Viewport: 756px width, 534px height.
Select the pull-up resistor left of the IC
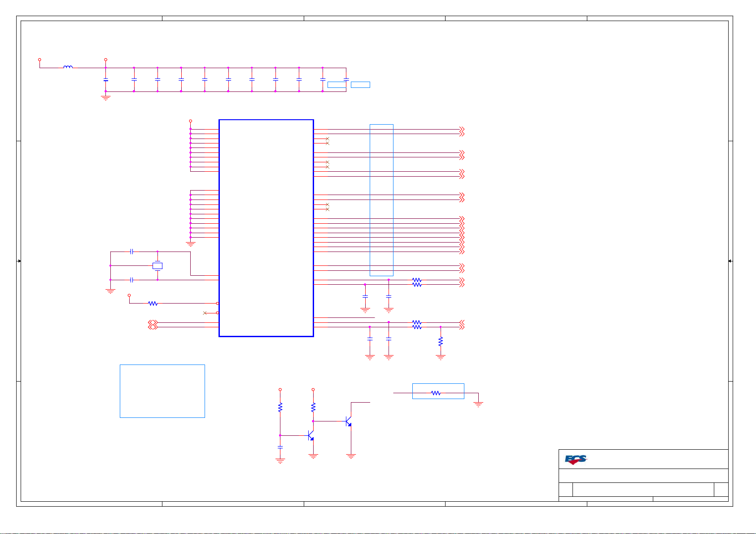[x=153, y=304]
